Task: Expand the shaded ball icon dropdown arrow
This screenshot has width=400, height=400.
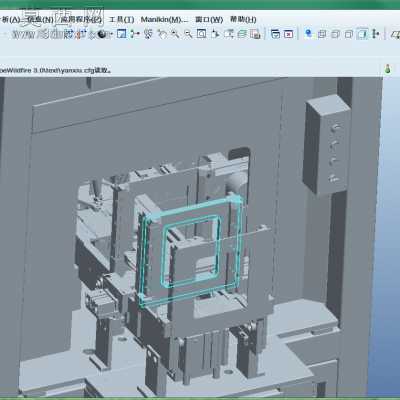Action: click(x=111, y=34)
